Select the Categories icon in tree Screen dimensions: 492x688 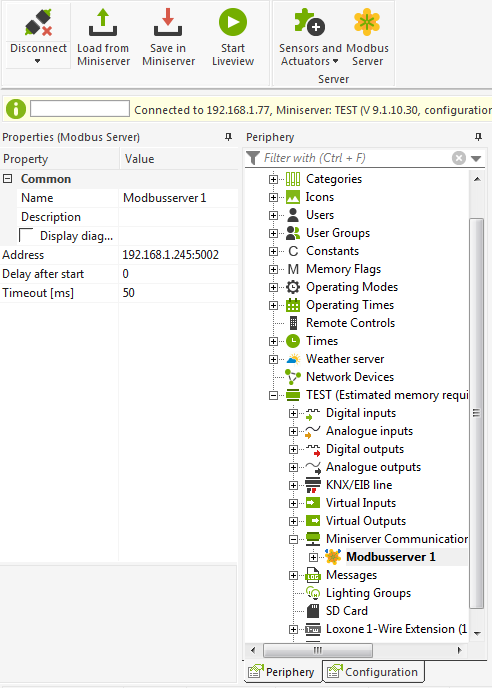pyautogui.click(x=293, y=179)
